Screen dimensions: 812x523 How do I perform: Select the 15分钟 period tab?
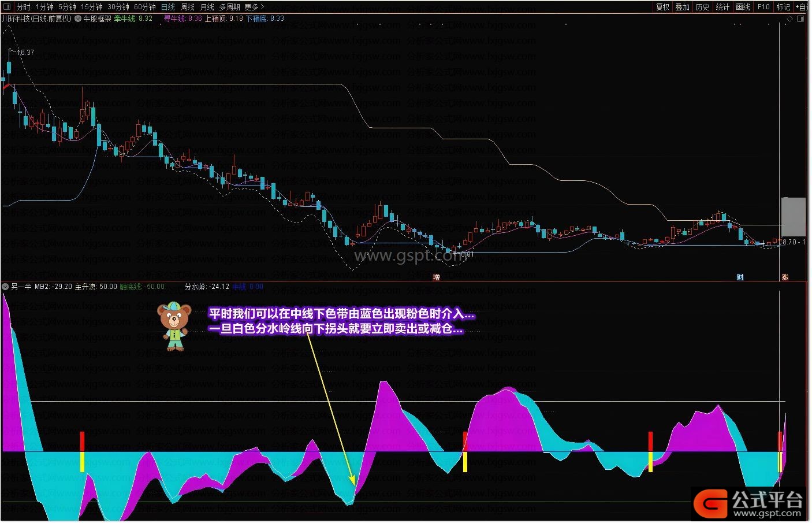coord(91,7)
